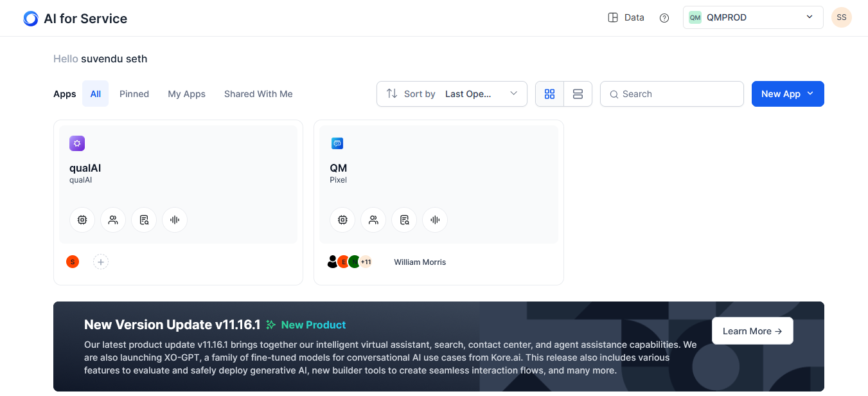Image resolution: width=868 pixels, height=396 pixels.
Task: Open the help question mark icon
Action: (x=664, y=18)
